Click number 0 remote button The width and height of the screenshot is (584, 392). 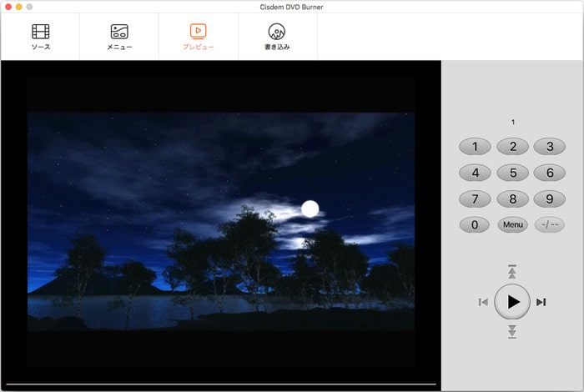click(475, 225)
